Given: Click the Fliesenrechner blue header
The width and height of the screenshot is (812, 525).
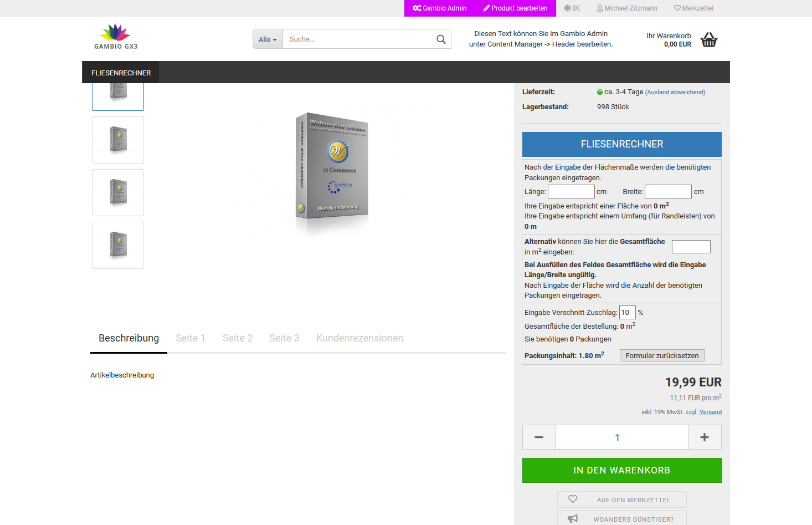Looking at the screenshot, I should [x=622, y=144].
